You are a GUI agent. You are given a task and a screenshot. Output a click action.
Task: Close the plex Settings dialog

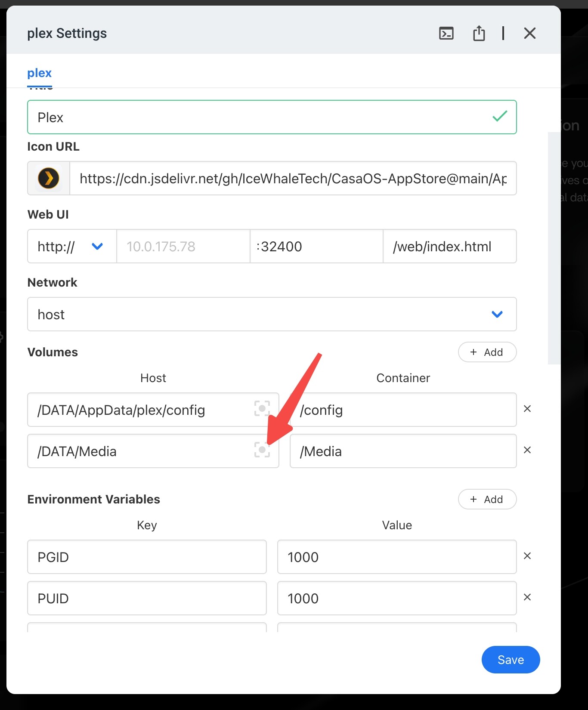[529, 33]
